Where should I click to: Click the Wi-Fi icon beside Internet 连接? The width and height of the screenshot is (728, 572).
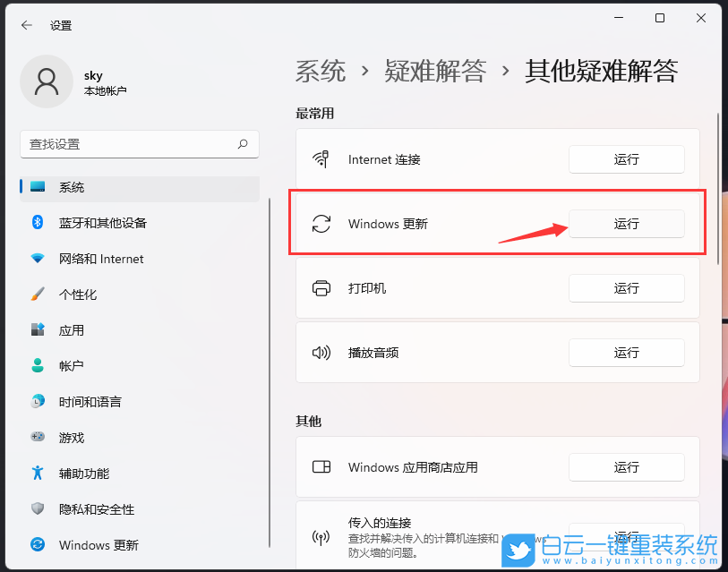click(321, 159)
